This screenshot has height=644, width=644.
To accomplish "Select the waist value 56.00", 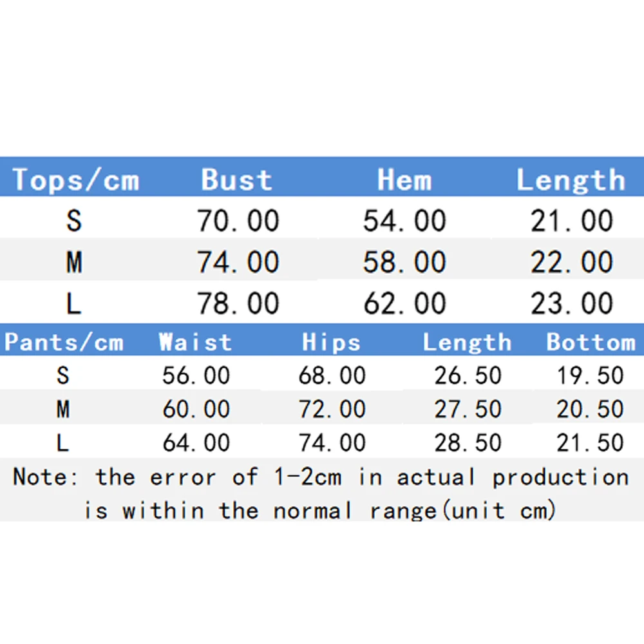I will (x=196, y=375).
